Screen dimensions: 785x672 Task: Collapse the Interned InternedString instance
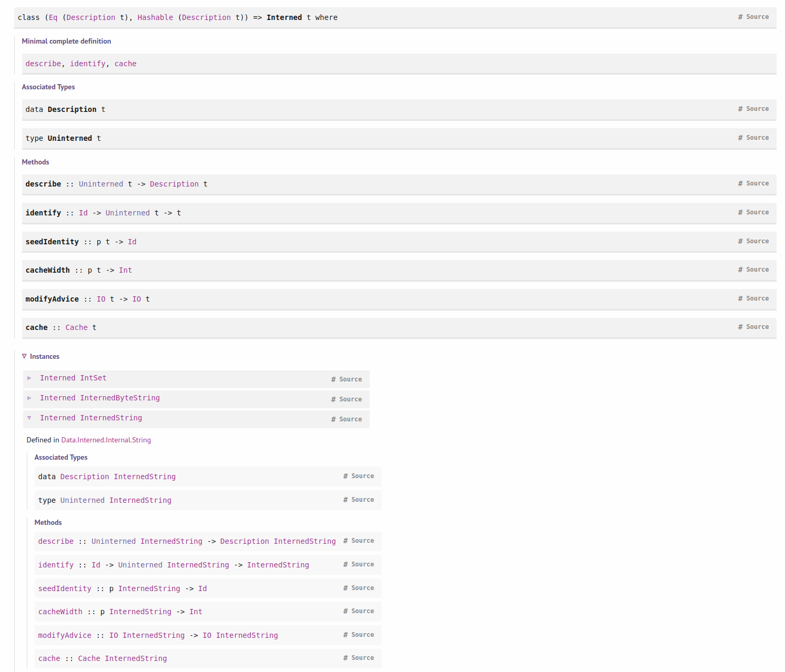click(29, 418)
